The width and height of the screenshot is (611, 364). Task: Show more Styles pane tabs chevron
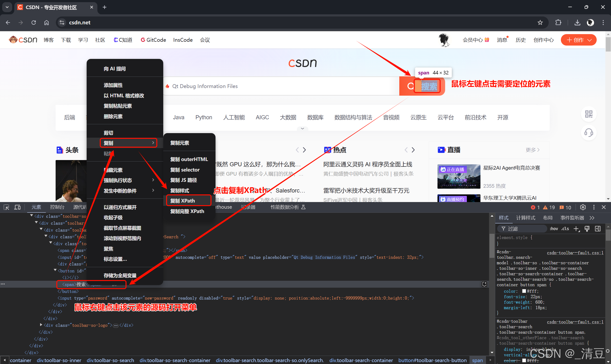coord(592,218)
